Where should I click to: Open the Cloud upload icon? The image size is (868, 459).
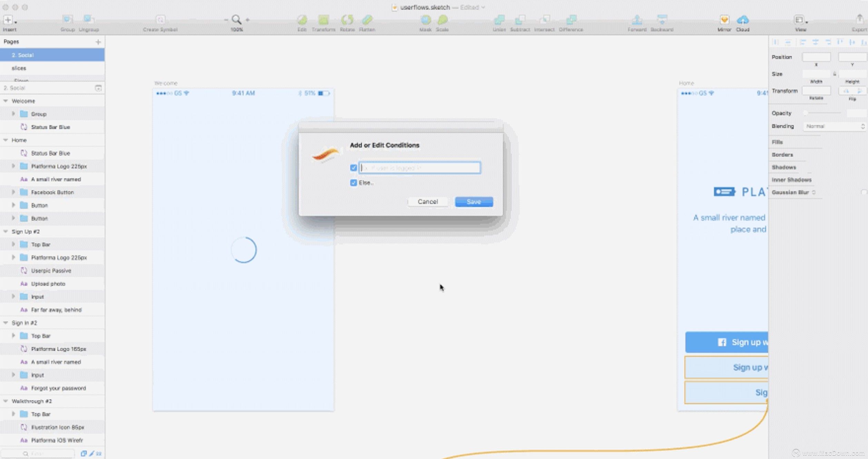pos(742,20)
